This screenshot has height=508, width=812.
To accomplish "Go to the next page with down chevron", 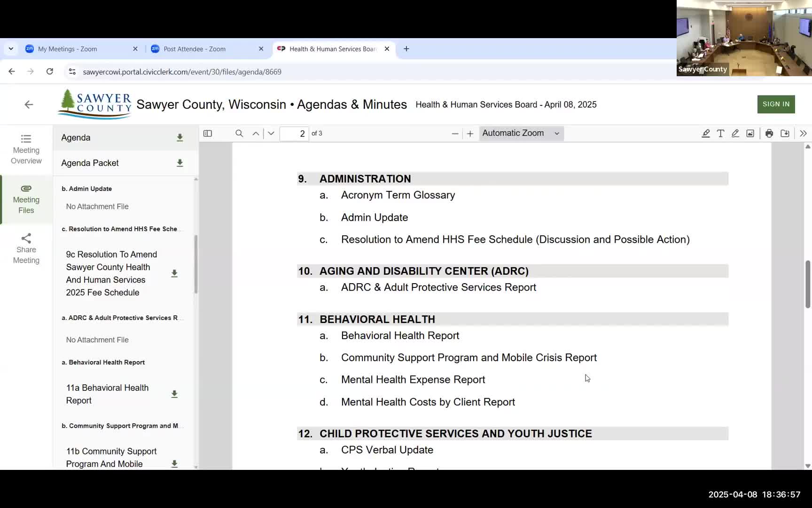I will (271, 134).
